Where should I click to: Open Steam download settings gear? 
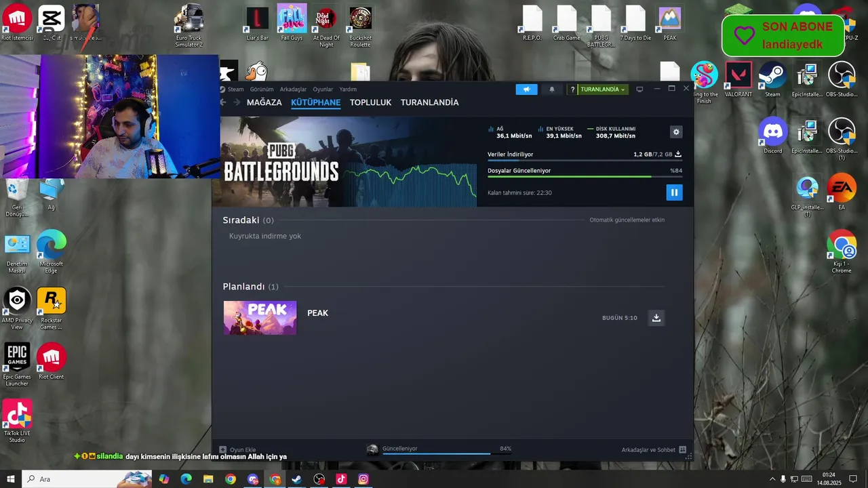pos(675,132)
